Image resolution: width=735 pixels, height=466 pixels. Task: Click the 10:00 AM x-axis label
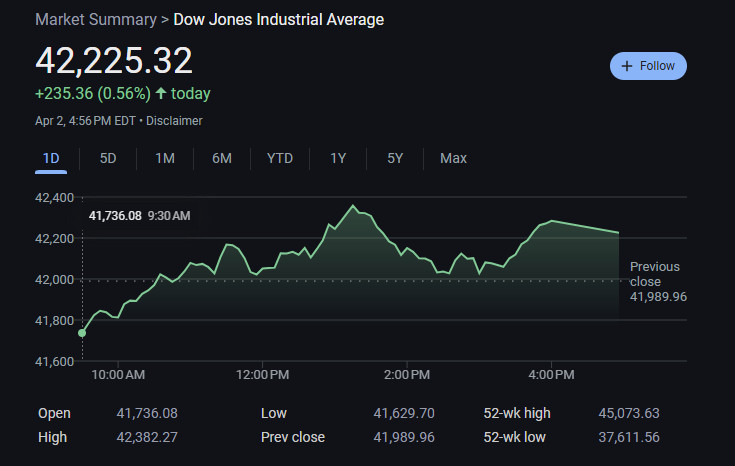tap(118, 375)
